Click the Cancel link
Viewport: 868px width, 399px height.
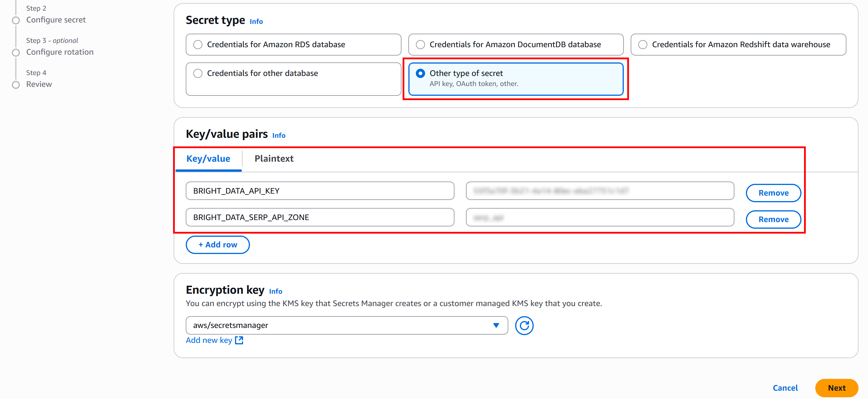pos(785,387)
